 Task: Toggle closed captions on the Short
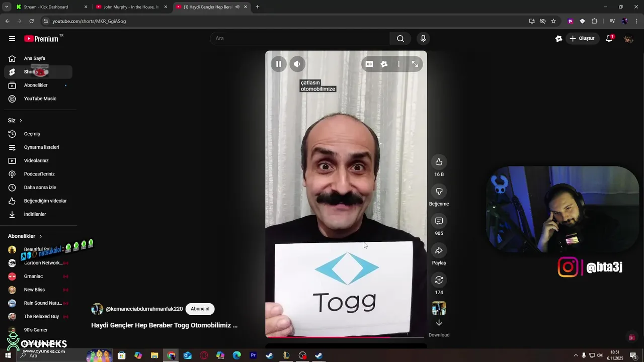click(369, 64)
